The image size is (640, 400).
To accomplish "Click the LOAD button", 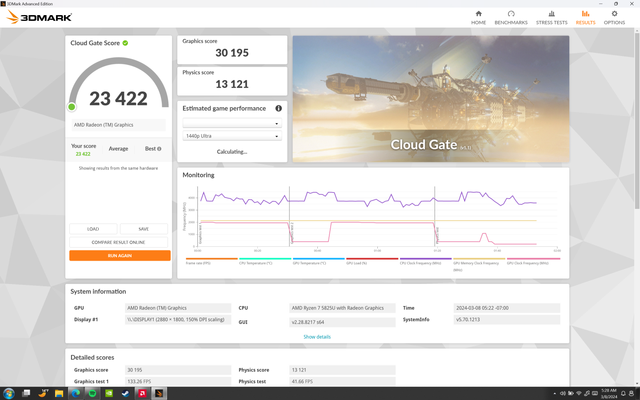I will pyautogui.click(x=93, y=229).
